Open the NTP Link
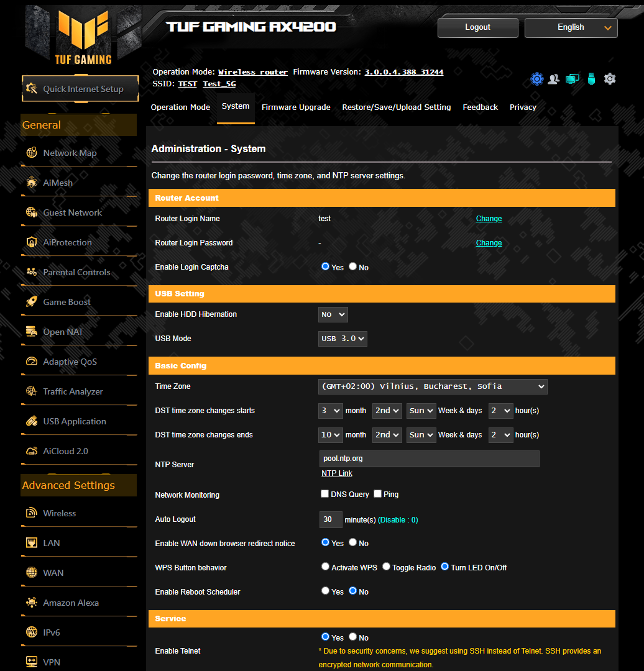 click(x=337, y=473)
